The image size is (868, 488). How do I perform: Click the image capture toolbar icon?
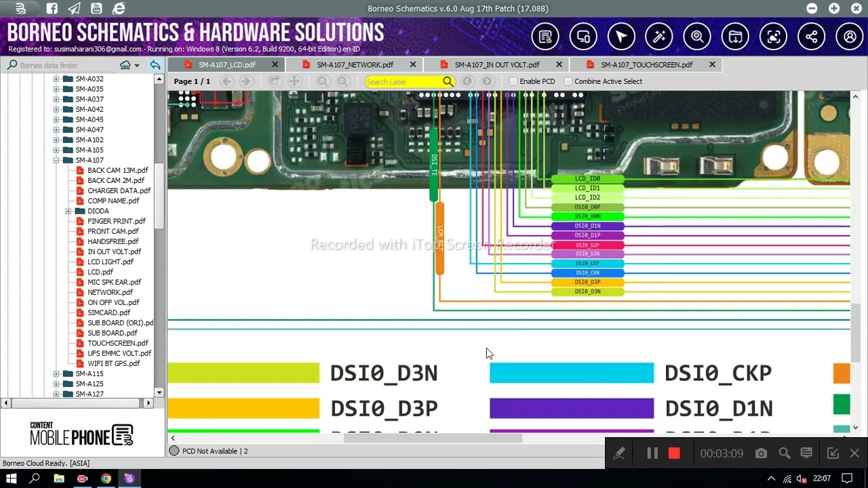coord(773,37)
